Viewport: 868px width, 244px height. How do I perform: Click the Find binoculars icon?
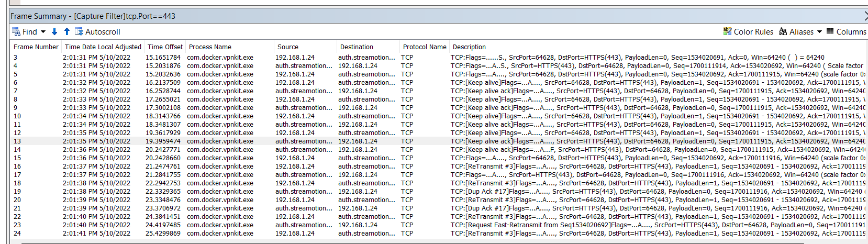16,32
